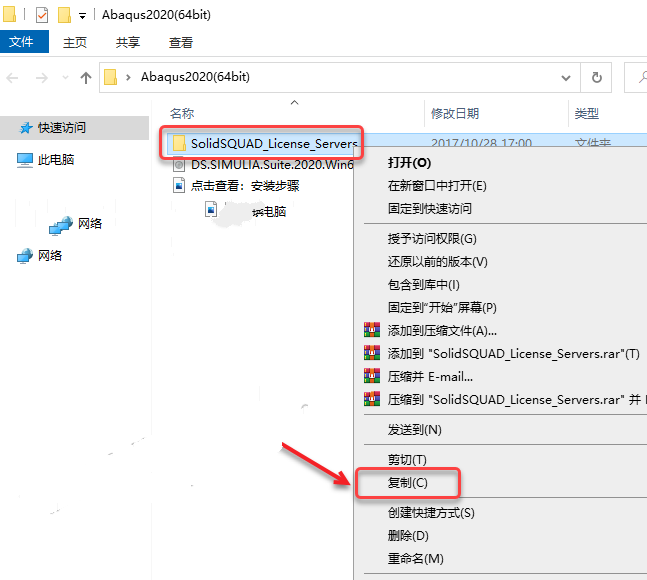Click the quick access properties checkmark icon
The image size is (647, 580).
42,15
